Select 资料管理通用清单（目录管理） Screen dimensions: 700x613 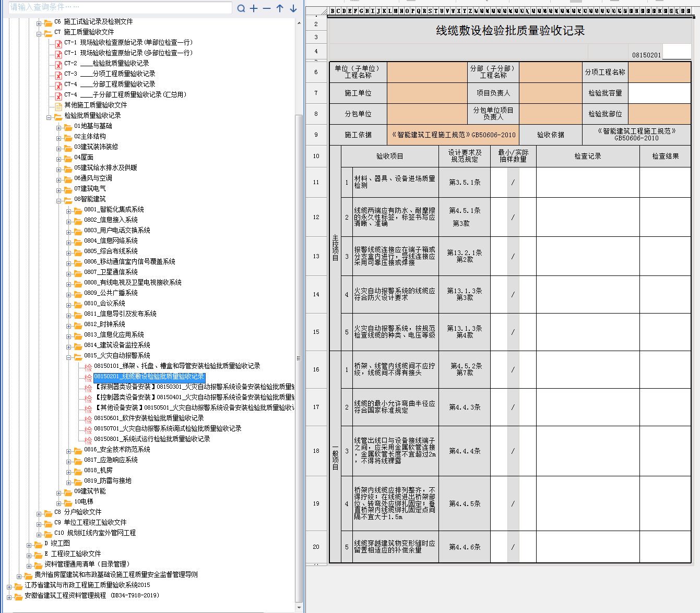pos(87,564)
